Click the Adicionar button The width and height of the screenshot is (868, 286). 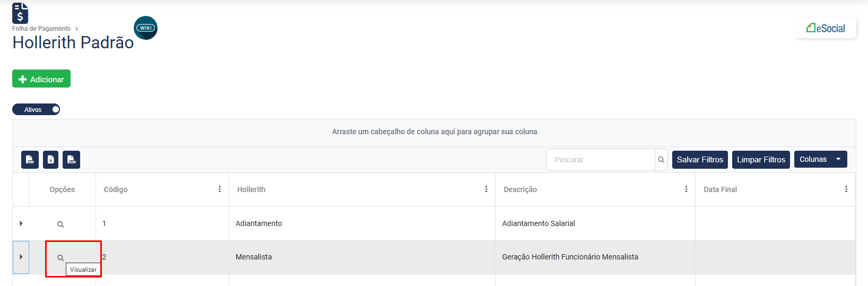pos(41,79)
